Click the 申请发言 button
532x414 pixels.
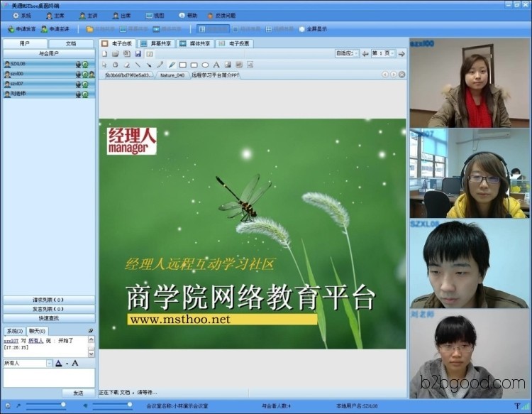pos(22,29)
